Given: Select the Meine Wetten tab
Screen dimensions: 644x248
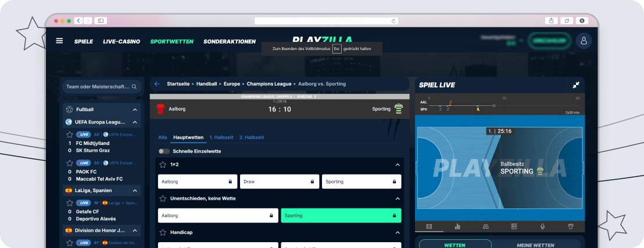Looking at the screenshot, I should [x=535, y=245].
